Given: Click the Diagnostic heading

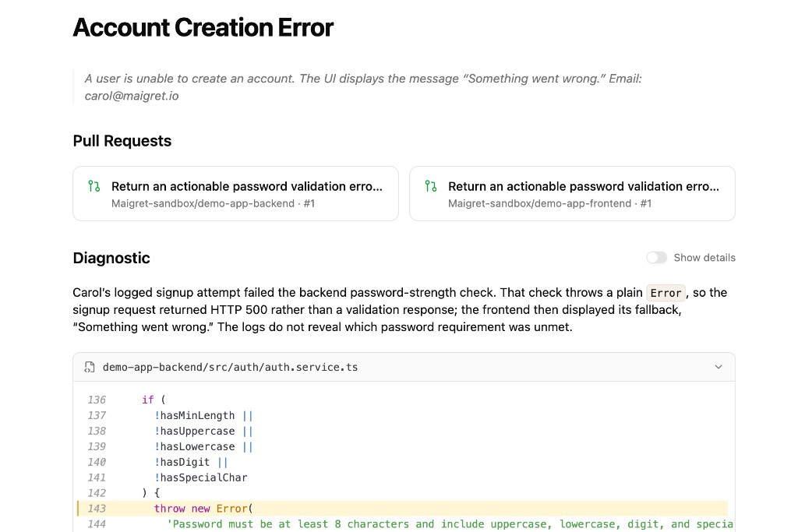Looking at the screenshot, I should point(111,258).
